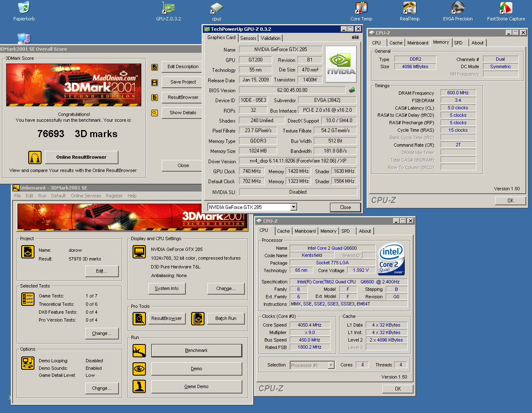Launch the FastStone Capture desktop icon
The image size is (532, 413).
[506, 11]
